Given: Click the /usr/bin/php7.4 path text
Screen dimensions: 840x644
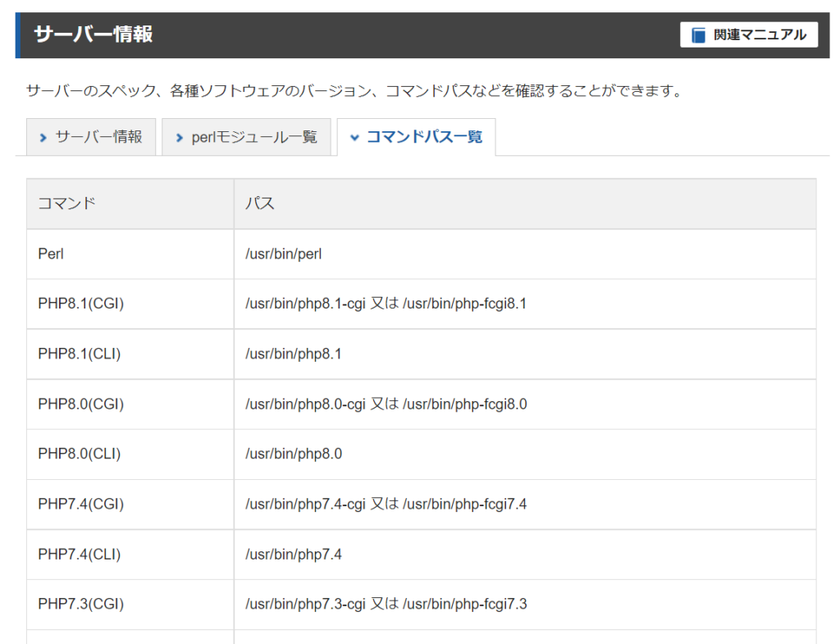Looking at the screenshot, I should pos(294,555).
